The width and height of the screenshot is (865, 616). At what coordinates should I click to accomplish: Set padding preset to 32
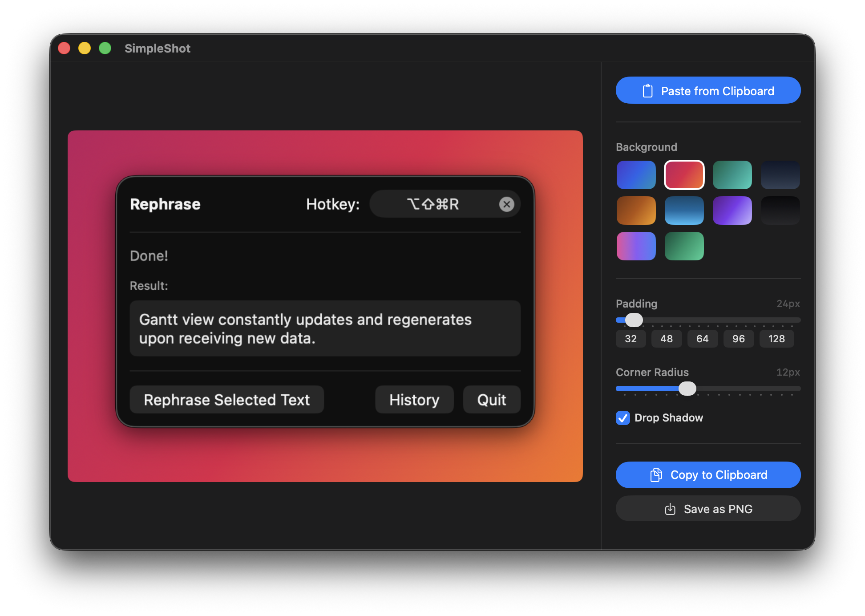click(631, 339)
